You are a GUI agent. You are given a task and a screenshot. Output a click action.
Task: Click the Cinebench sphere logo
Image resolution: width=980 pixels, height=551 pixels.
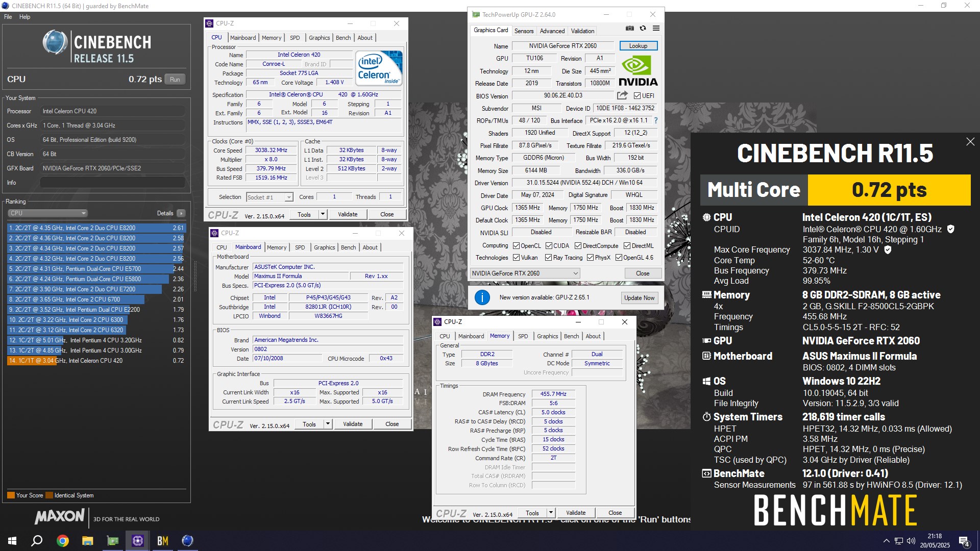[55, 42]
